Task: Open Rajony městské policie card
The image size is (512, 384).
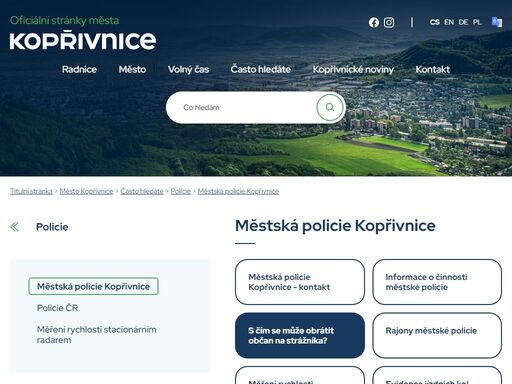Action: click(437, 335)
